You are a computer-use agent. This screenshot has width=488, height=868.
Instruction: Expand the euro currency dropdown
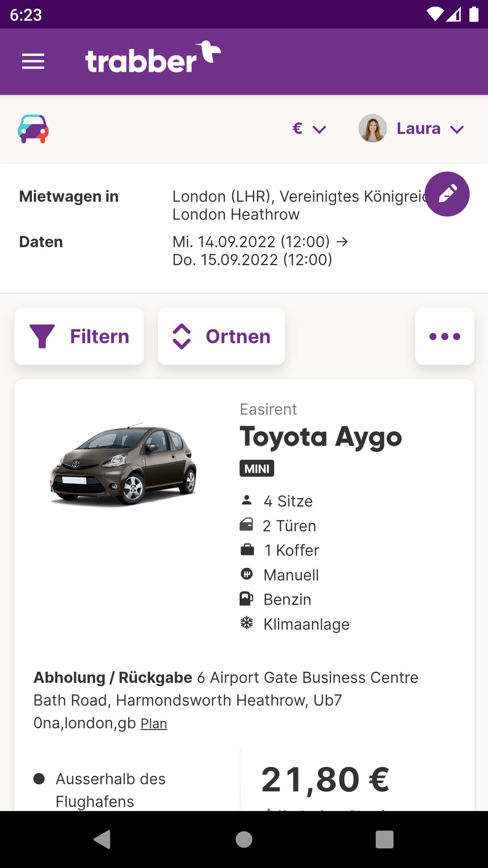point(309,129)
